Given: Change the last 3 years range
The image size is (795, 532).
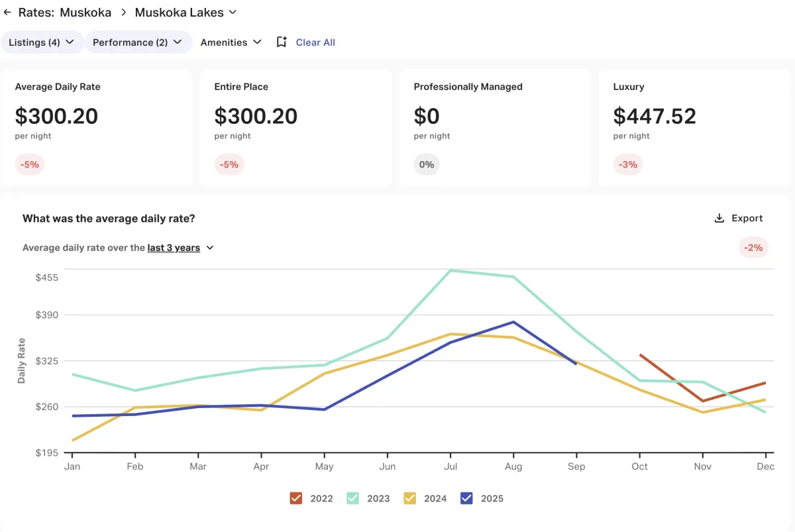Looking at the screenshot, I should 180,248.
